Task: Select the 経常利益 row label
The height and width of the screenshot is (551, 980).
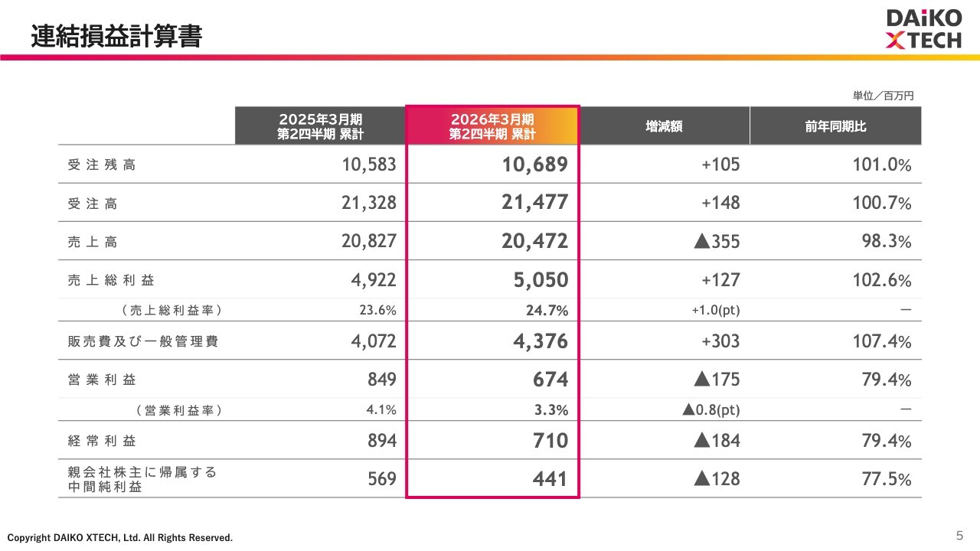Action: pos(102,441)
